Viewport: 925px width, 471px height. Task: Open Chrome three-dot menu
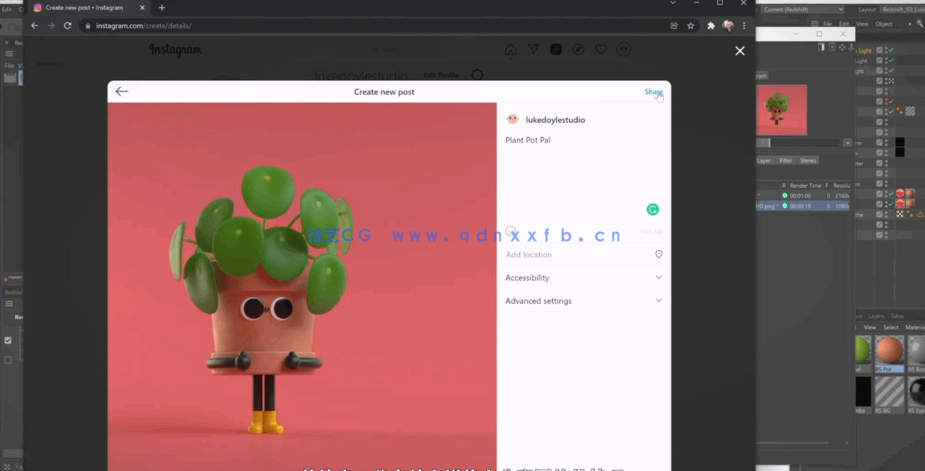tap(744, 25)
